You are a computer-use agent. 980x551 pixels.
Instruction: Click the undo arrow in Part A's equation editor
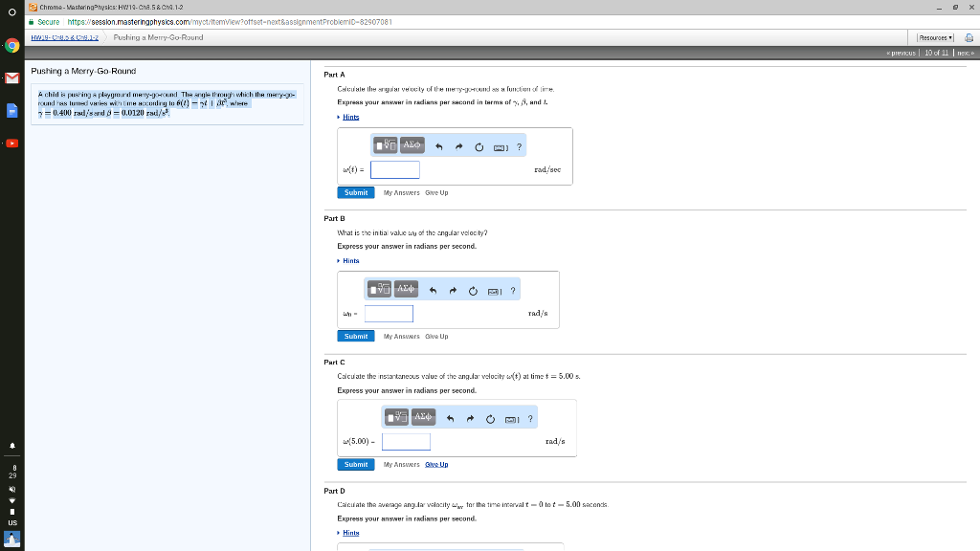439,145
